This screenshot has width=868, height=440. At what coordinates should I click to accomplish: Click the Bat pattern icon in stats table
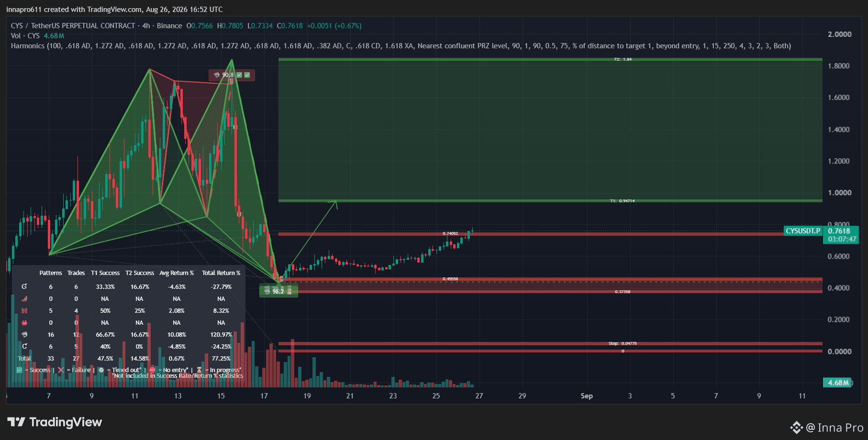click(24, 298)
